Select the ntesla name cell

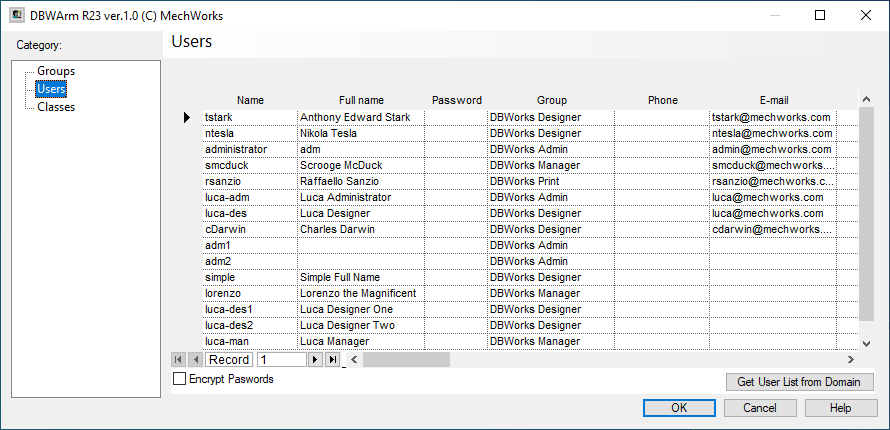[x=250, y=133]
